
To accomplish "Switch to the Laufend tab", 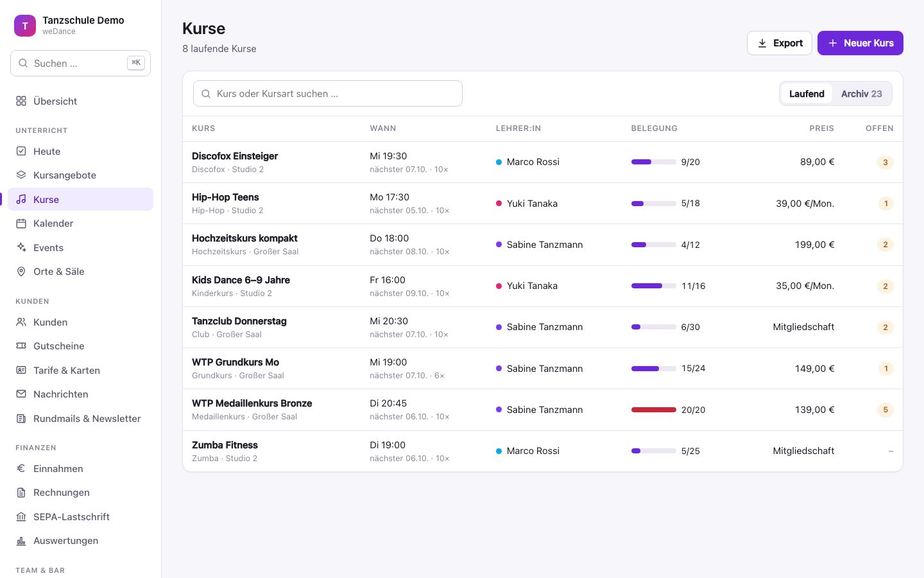I will click(x=807, y=94).
